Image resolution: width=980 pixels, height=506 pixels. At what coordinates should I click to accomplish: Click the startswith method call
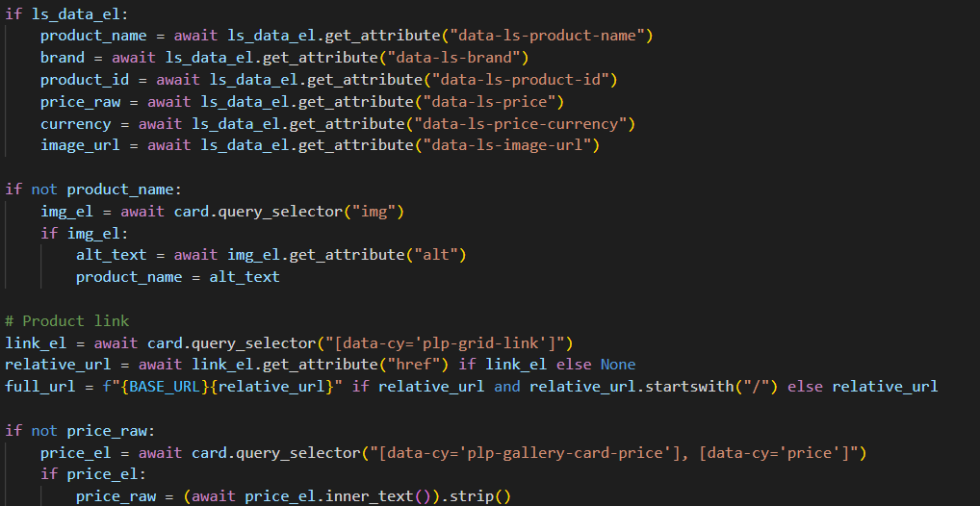click(x=689, y=387)
